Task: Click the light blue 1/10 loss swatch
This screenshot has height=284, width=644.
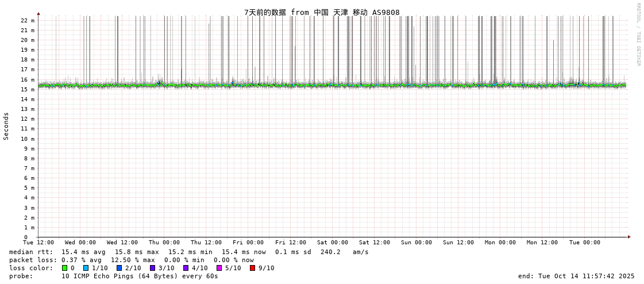Action: (x=86, y=268)
